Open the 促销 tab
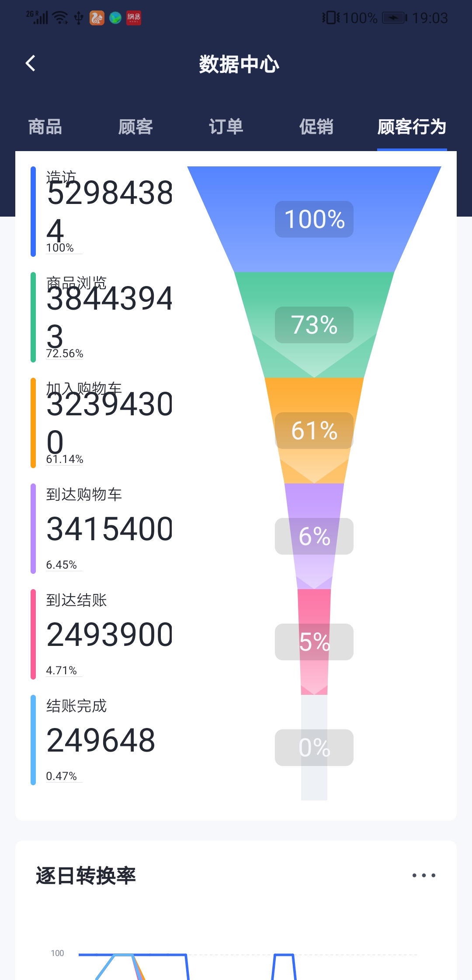Image resolution: width=472 pixels, height=980 pixels. [316, 127]
